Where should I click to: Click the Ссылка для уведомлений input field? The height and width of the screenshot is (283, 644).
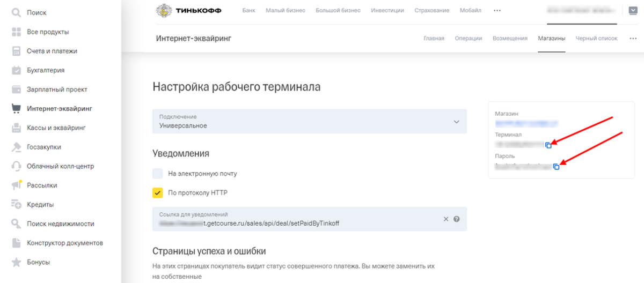point(310,219)
